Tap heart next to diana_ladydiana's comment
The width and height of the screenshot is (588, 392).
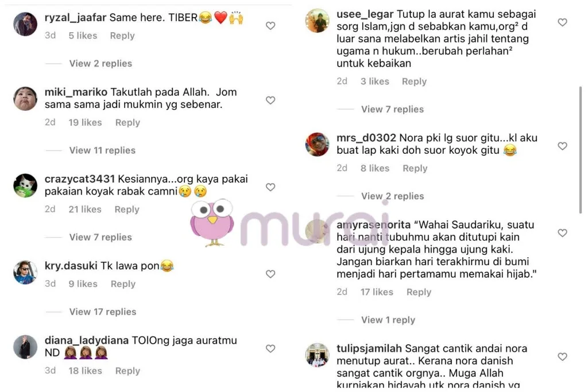point(270,348)
